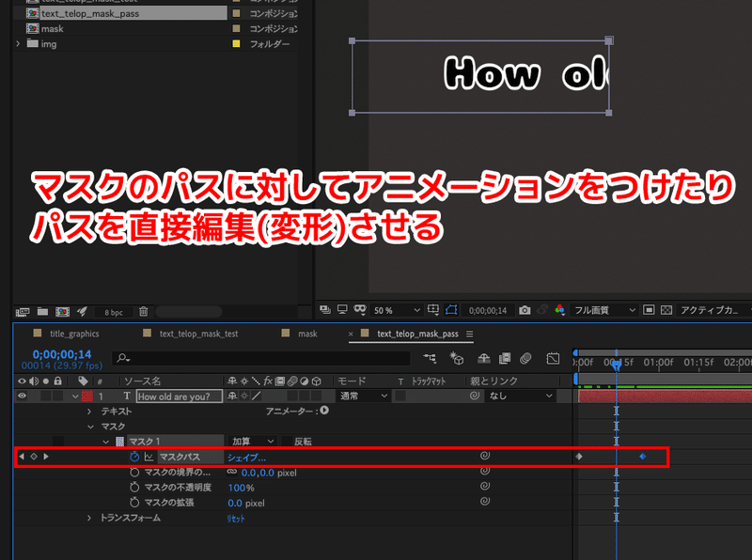Take a snapshot with the camera icon
The height and width of the screenshot is (560, 752).
525,310
